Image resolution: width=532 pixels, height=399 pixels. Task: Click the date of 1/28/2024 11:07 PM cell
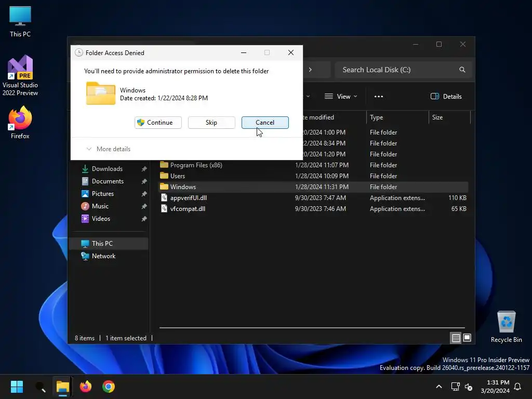(322, 165)
